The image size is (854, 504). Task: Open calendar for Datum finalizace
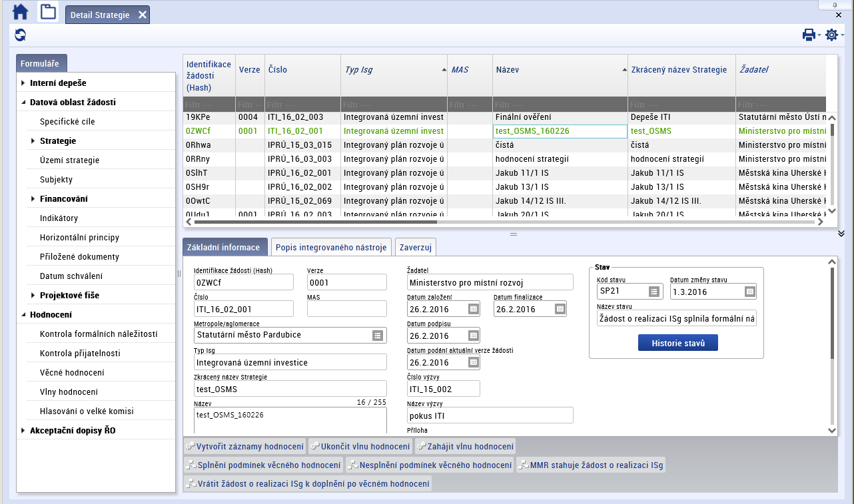tap(560, 309)
